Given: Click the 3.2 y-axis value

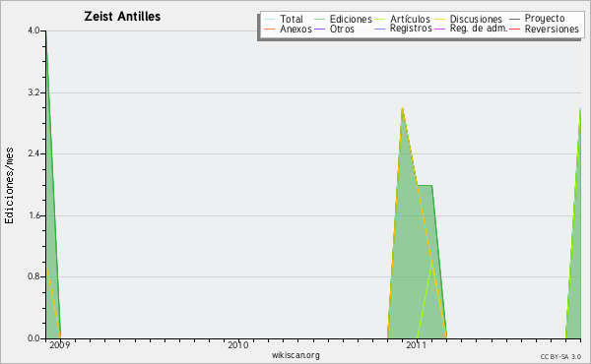Looking at the screenshot, I should pos(33,92).
